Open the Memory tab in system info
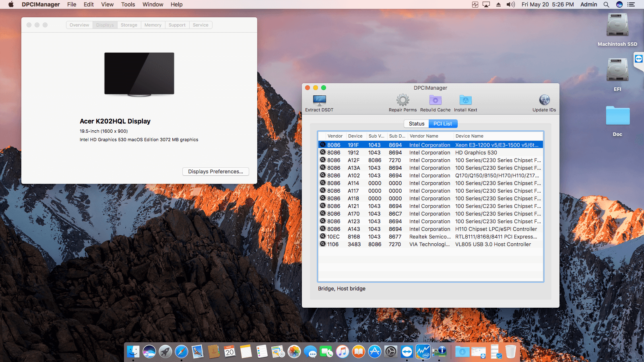Screen dimensions: 644x362 click(x=153, y=25)
